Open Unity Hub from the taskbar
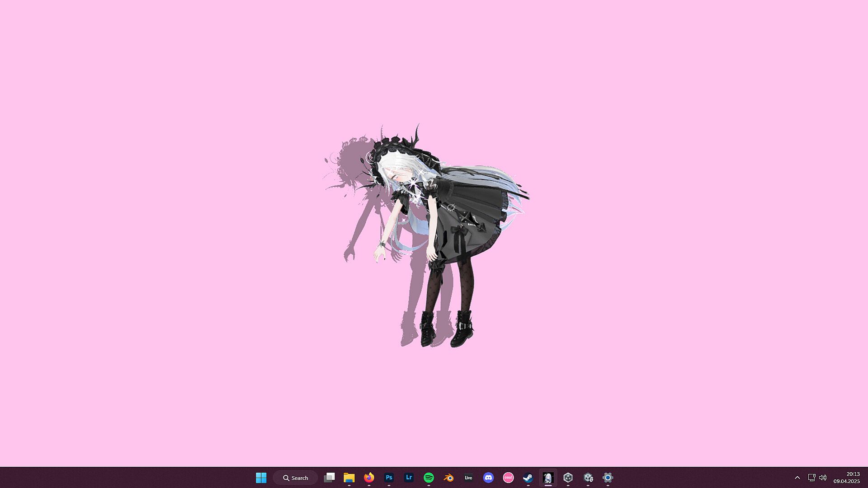The image size is (868, 488). coord(568,478)
